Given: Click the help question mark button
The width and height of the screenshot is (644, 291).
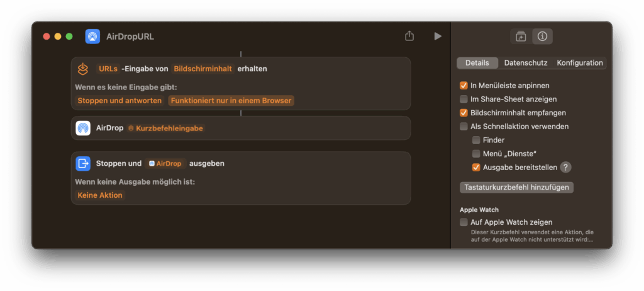Looking at the screenshot, I should click(565, 168).
